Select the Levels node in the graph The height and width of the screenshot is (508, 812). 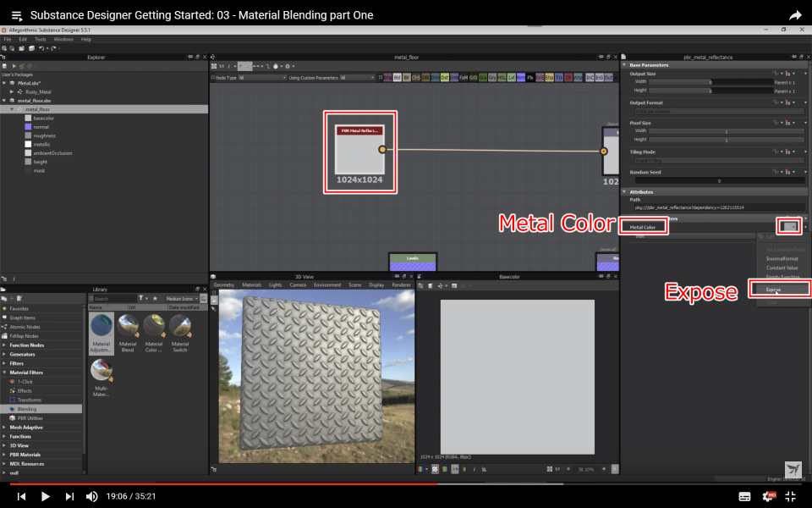412,262
